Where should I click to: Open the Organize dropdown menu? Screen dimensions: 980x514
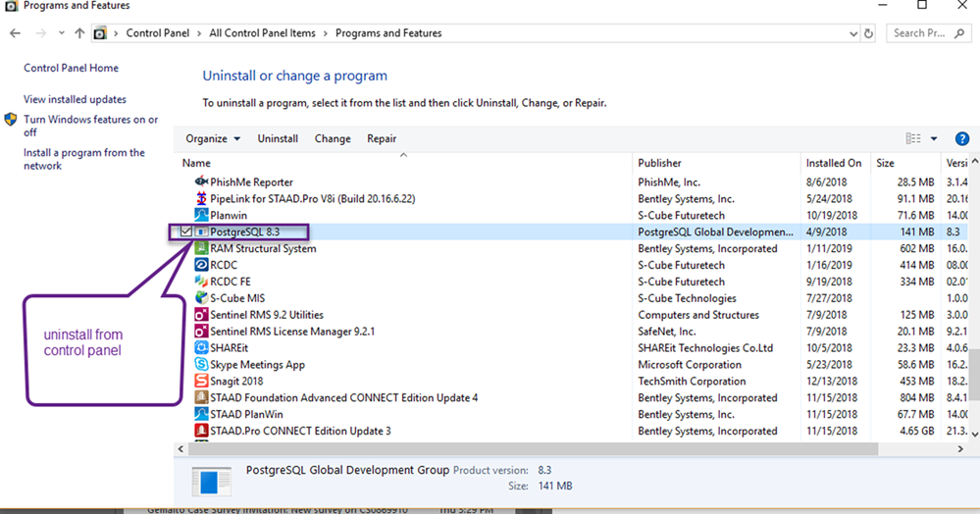click(213, 139)
